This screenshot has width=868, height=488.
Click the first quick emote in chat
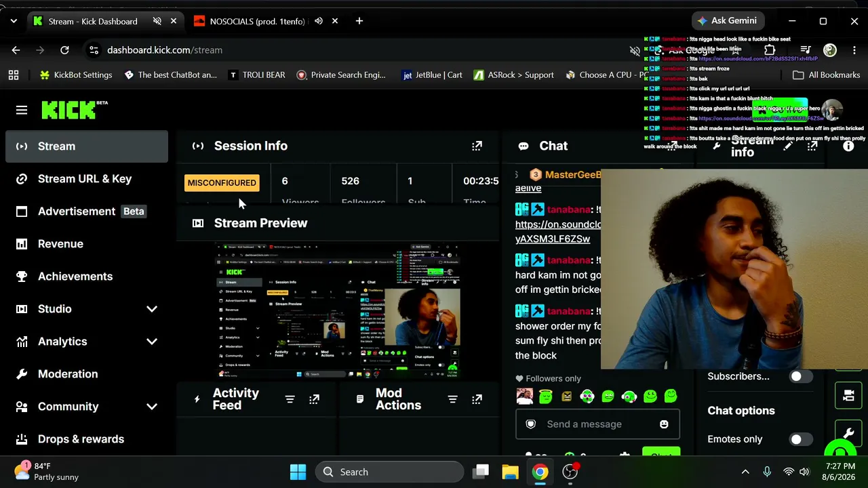tap(524, 396)
